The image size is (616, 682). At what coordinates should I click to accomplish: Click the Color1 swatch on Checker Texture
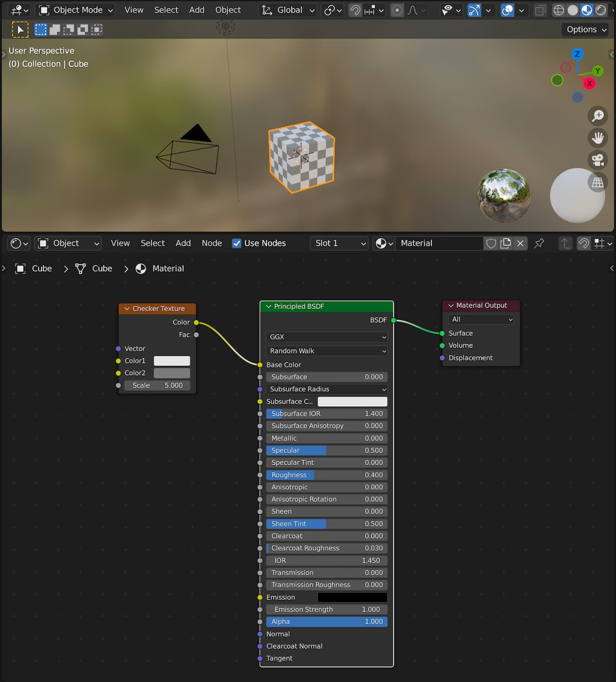click(x=172, y=361)
